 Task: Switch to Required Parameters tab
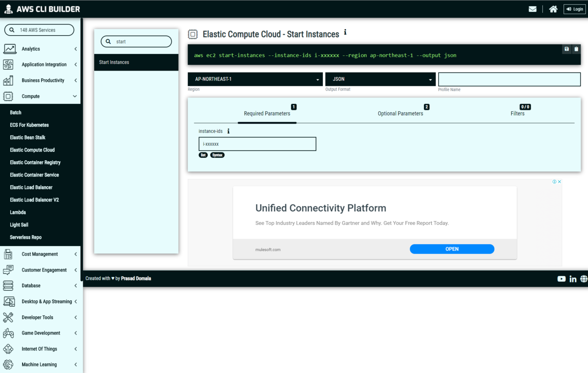tap(267, 113)
